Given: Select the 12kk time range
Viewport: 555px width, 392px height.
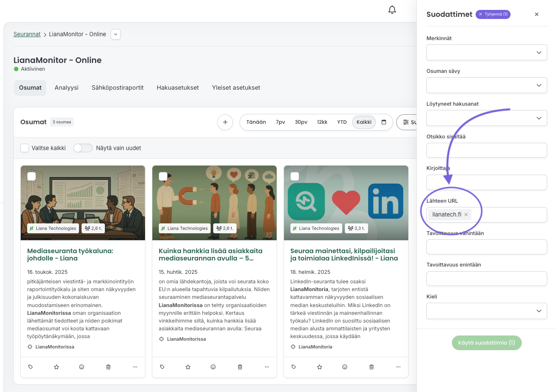Looking at the screenshot, I should 322,122.
